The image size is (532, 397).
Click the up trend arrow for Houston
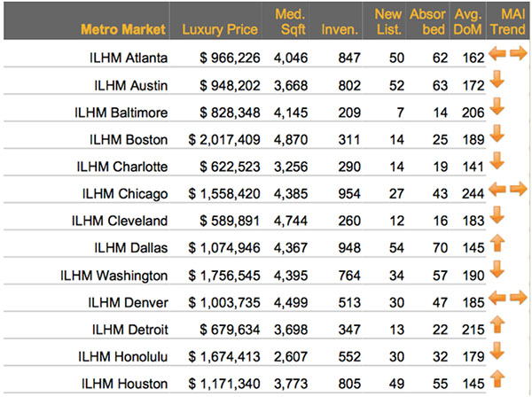click(497, 378)
